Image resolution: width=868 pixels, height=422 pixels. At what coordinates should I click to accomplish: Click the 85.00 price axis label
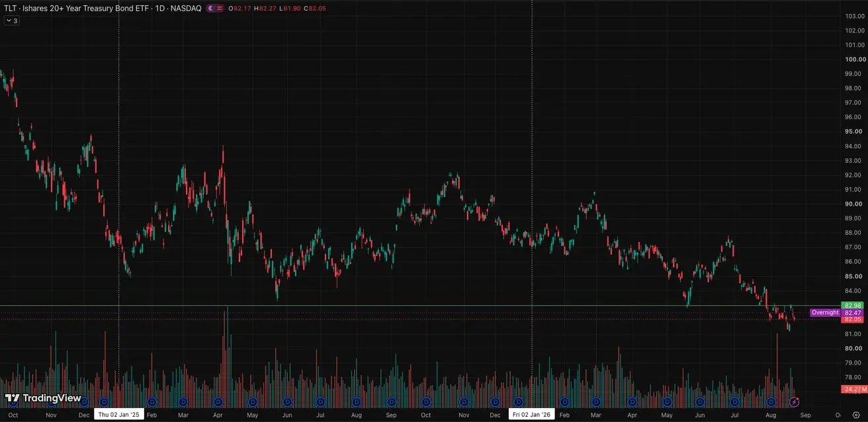pos(854,276)
